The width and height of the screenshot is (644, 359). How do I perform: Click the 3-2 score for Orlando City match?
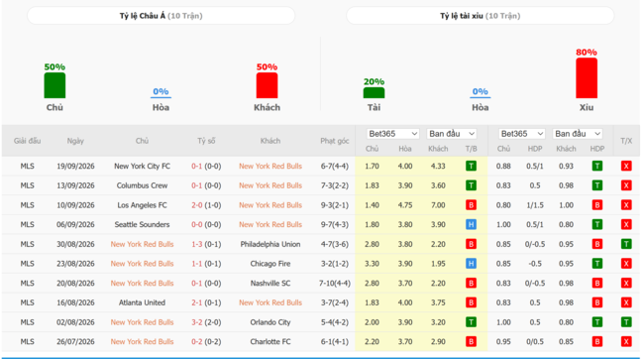[x=197, y=322]
